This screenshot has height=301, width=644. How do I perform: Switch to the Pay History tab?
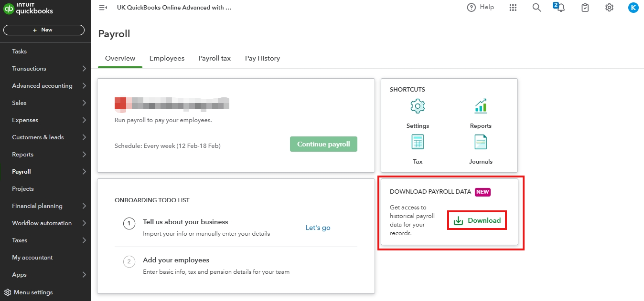262,58
